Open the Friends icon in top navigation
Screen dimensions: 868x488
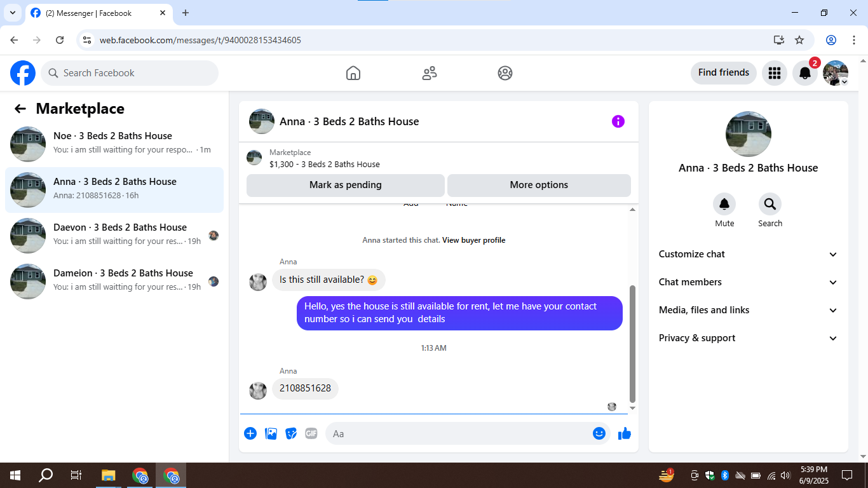(x=430, y=73)
